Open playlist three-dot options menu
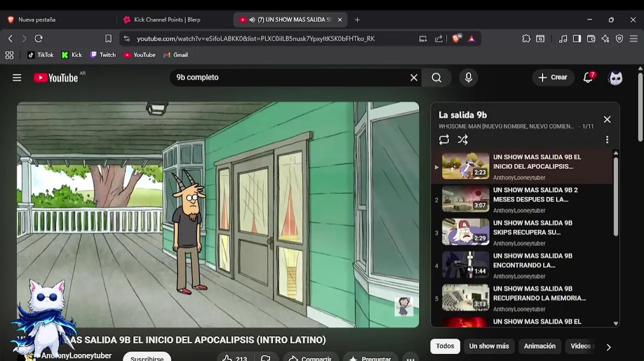 (x=607, y=140)
